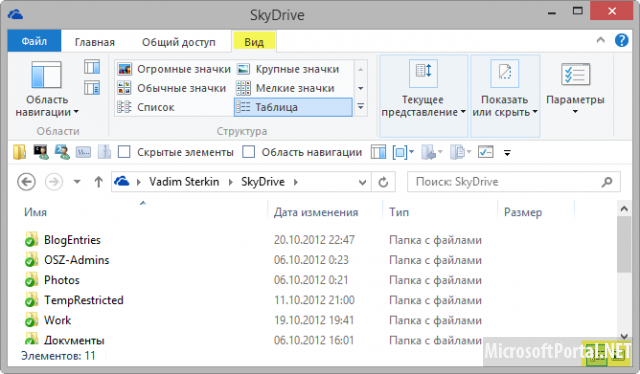Click the refresh button beside address bar

pyautogui.click(x=383, y=182)
